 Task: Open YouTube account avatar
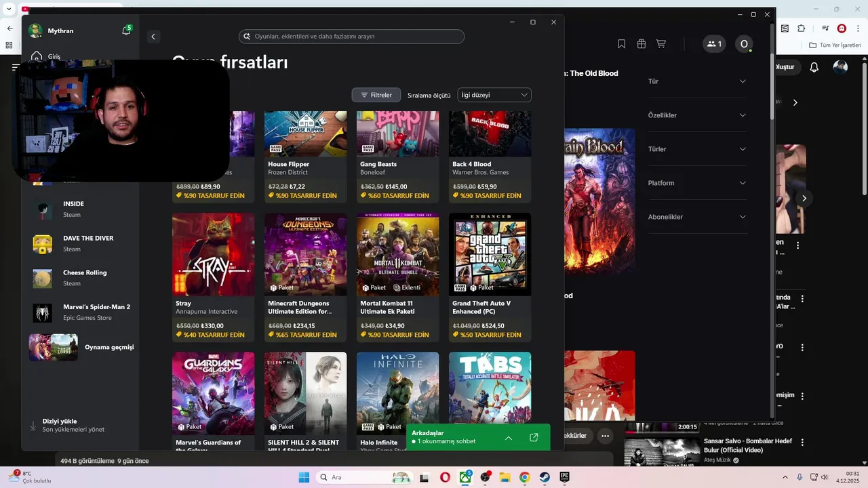(840, 67)
